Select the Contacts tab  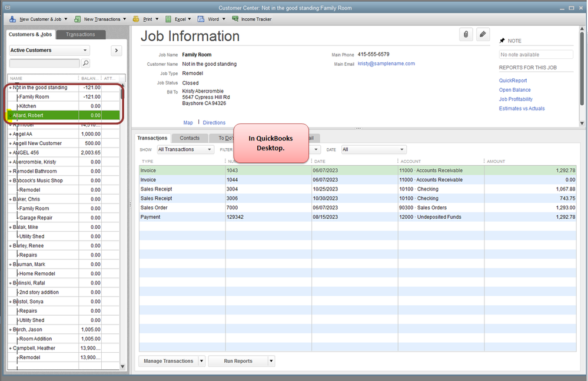tap(190, 138)
